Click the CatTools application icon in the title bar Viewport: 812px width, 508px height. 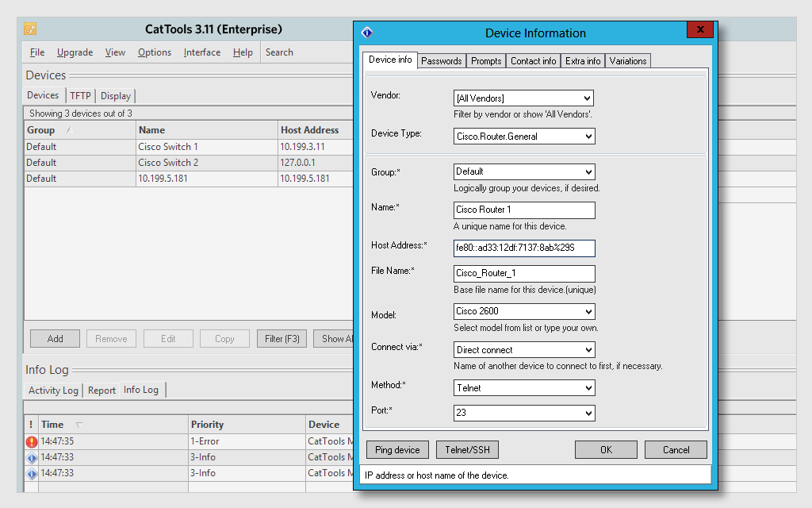(30, 29)
